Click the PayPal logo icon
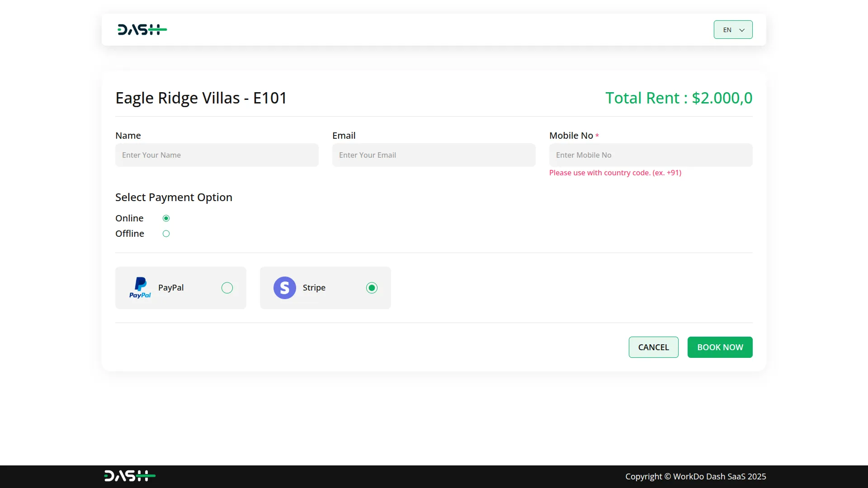This screenshot has width=868, height=488. [x=140, y=287]
